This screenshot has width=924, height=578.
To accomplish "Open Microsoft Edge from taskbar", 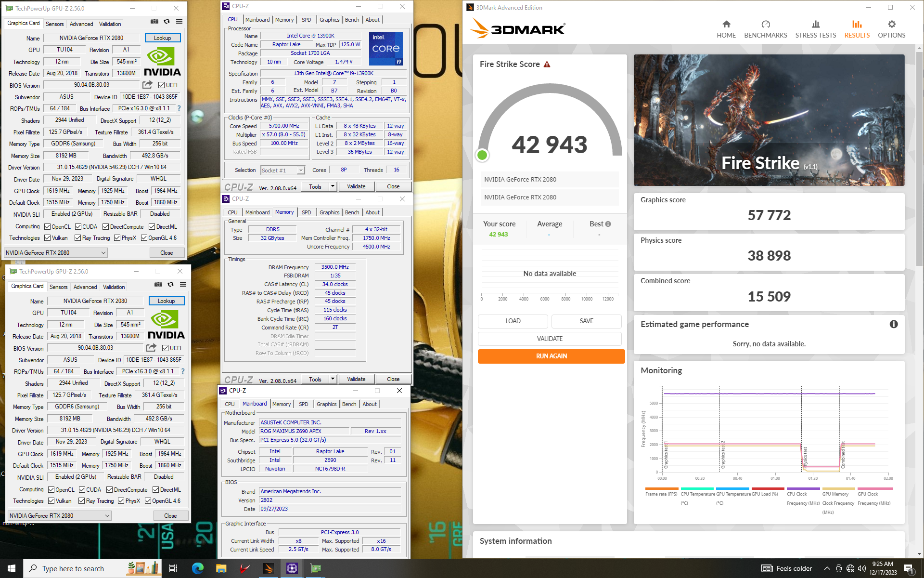I will (197, 568).
